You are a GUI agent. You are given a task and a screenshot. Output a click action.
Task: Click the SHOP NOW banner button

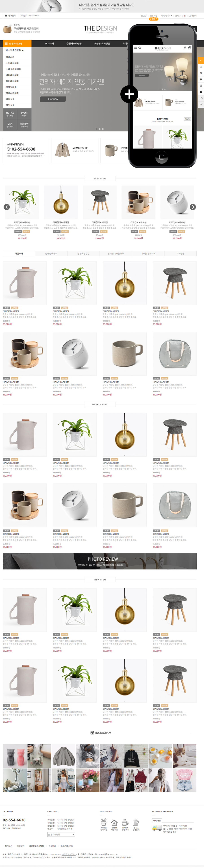[x=53, y=99]
